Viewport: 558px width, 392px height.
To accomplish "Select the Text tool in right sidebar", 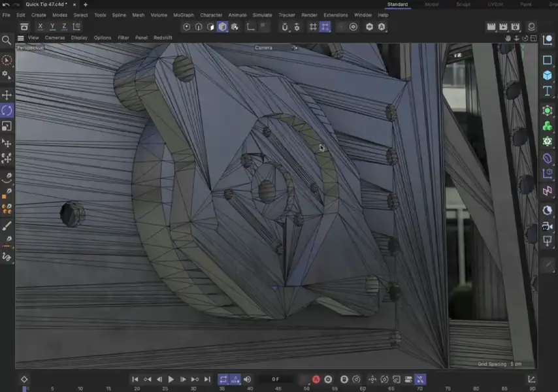I will [548, 91].
